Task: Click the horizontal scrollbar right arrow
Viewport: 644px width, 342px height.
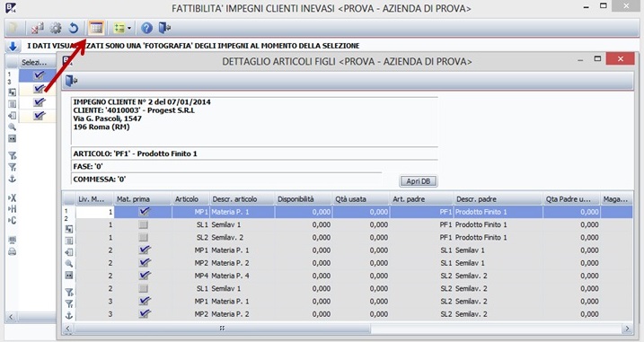Action: pyautogui.click(x=627, y=328)
